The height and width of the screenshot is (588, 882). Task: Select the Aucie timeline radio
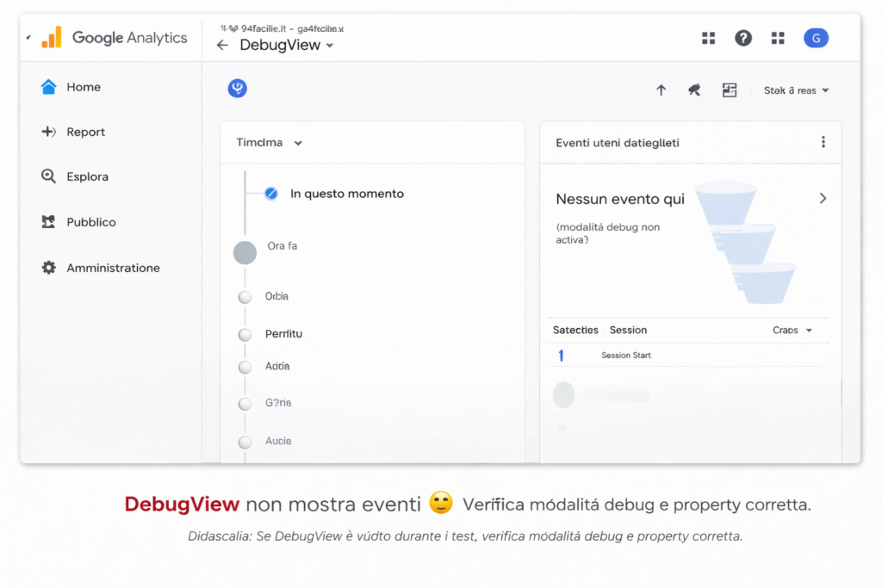[245, 442]
